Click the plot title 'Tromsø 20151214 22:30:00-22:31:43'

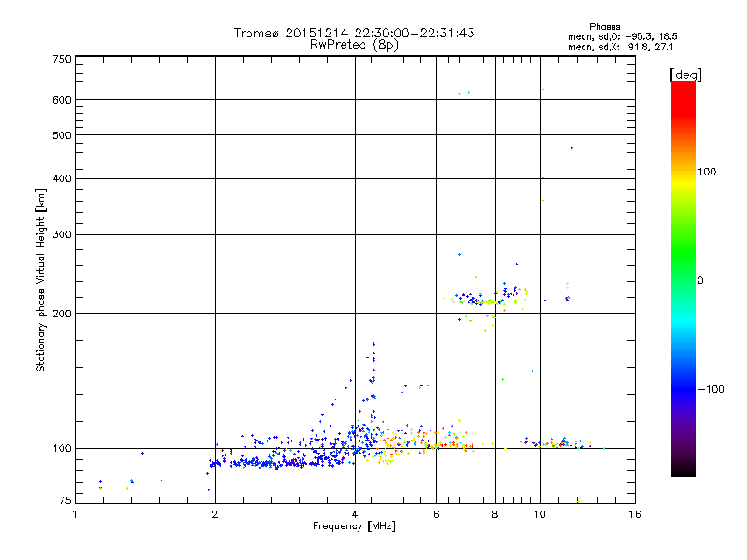354,33
